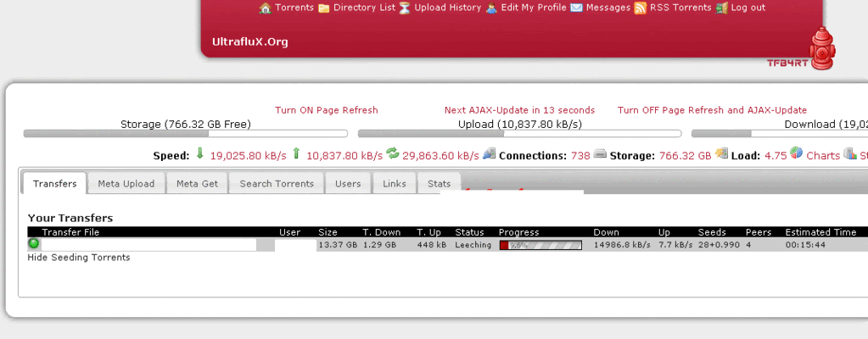Switch to the Meta Upload tab
This screenshot has width=868, height=339.
click(126, 183)
